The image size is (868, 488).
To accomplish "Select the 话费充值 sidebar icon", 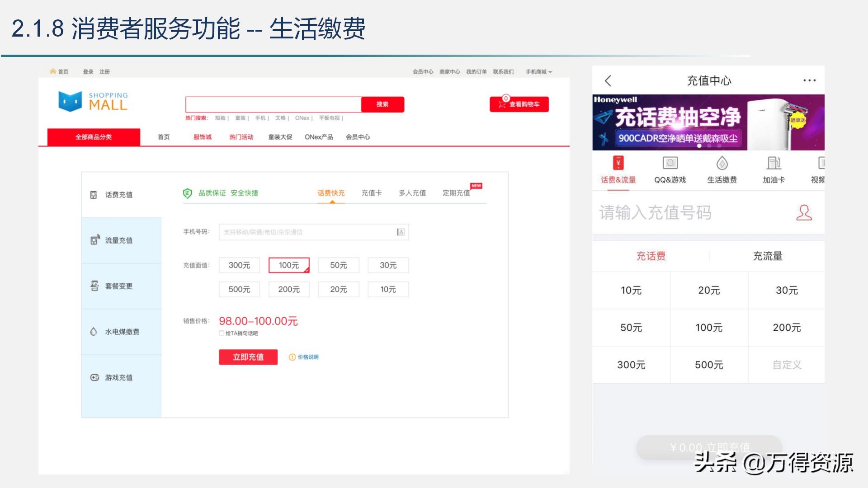I will (93, 194).
